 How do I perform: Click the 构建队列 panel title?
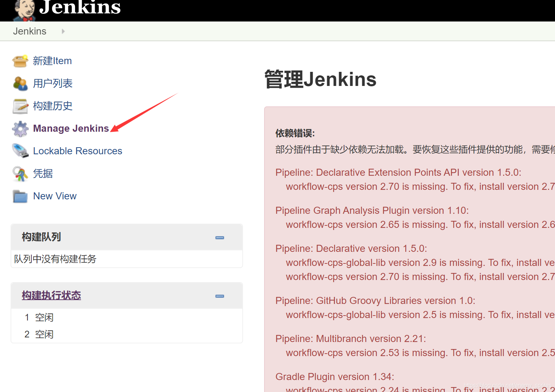point(41,237)
